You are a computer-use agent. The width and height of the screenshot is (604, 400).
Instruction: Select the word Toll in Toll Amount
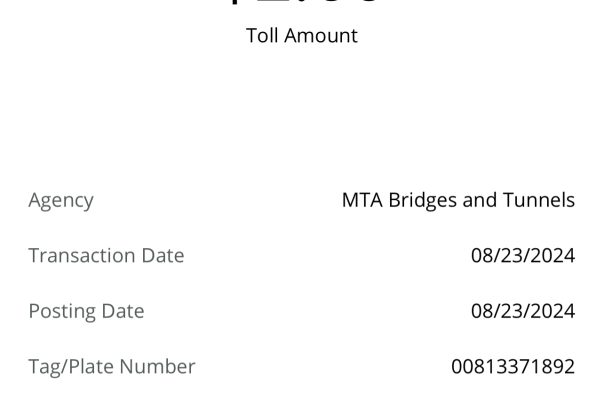pyautogui.click(x=262, y=36)
